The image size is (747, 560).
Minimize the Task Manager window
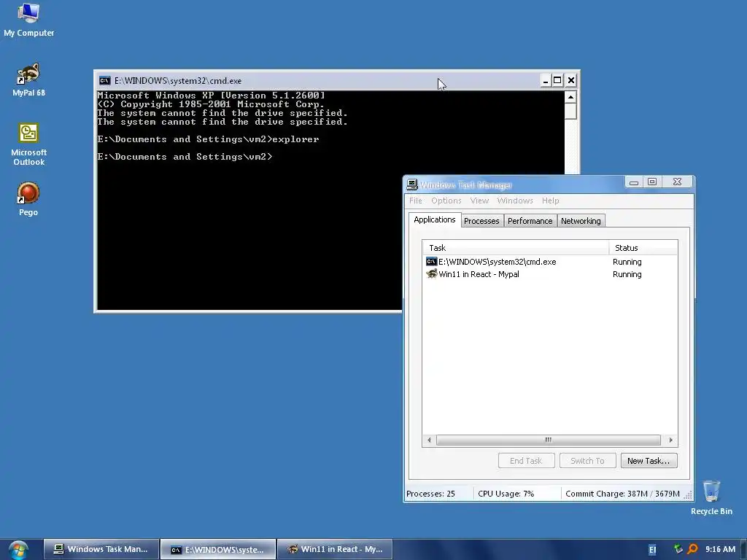pyautogui.click(x=634, y=182)
